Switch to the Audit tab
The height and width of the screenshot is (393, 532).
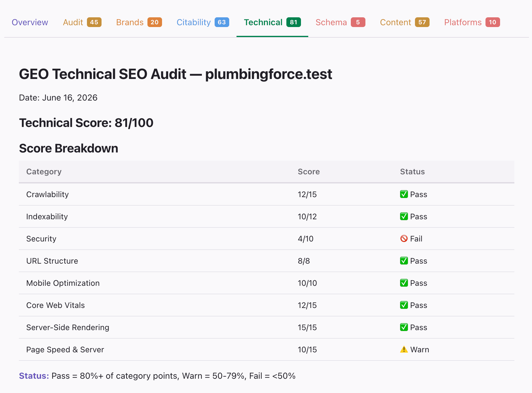point(82,22)
